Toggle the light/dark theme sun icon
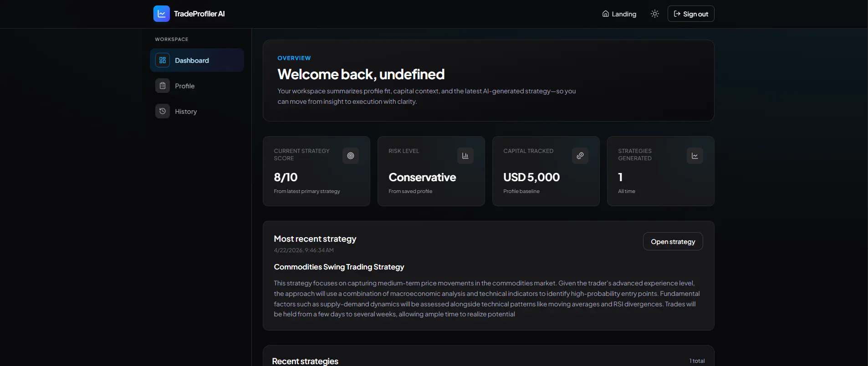Screen dimensions: 868x366 pos(655,14)
